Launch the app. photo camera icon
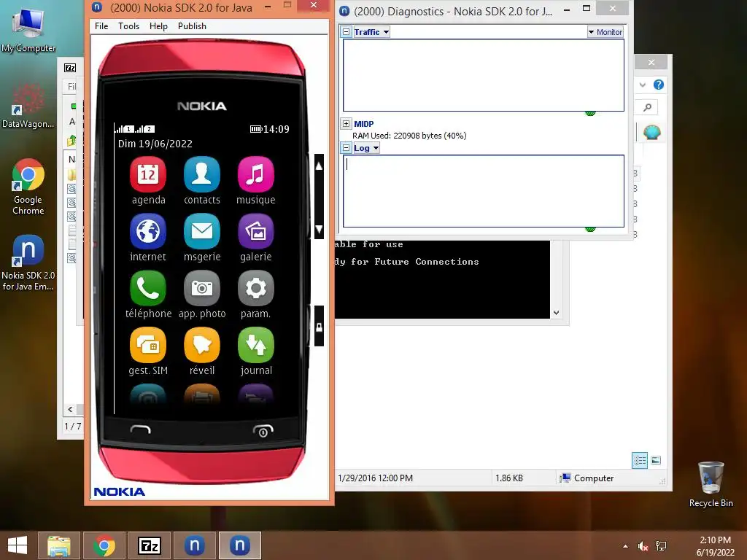The height and width of the screenshot is (560, 747). [201, 288]
